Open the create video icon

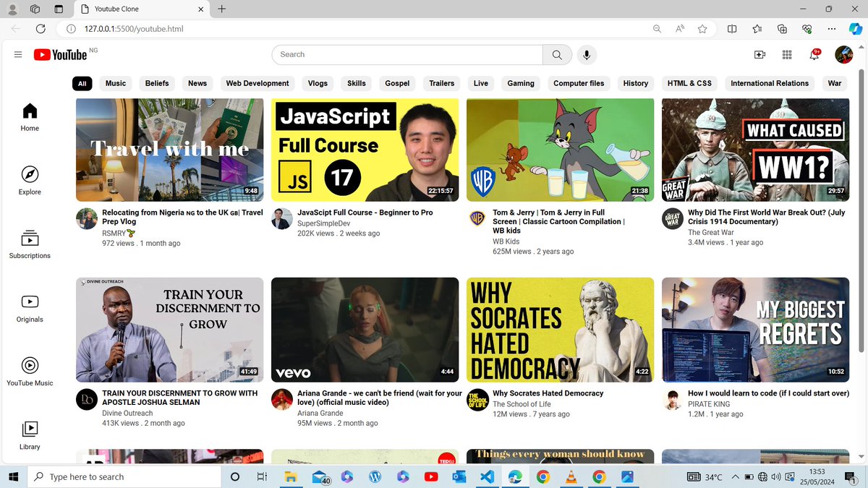[x=759, y=55]
